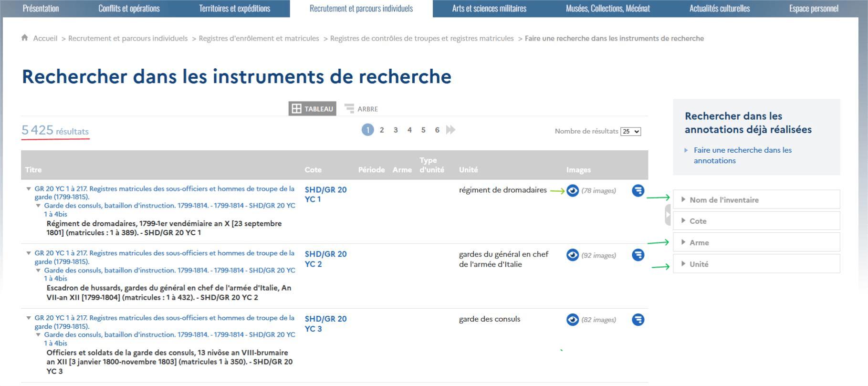
Task: Open the Nombre de résultats dropdown
Action: pyautogui.click(x=630, y=132)
